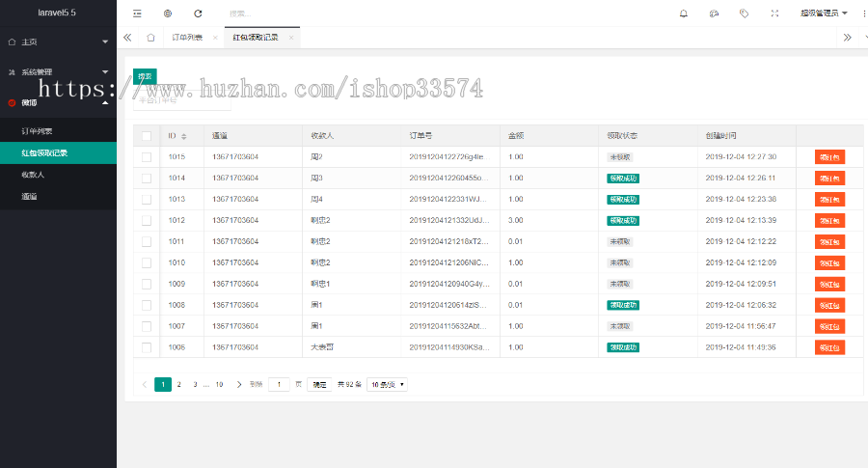Expand the 主页 sidebar menu arrow
This screenshot has height=468, width=868.
click(x=105, y=42)
